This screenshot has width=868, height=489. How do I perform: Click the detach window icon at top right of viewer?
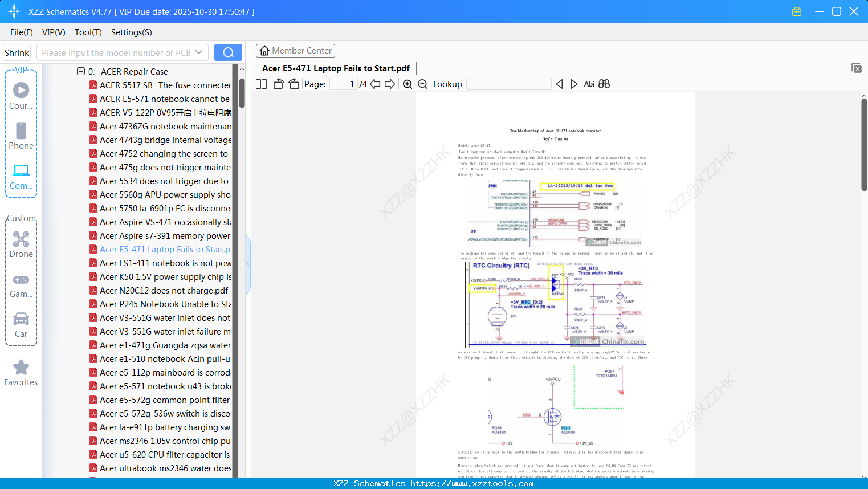tap(857, 68)
